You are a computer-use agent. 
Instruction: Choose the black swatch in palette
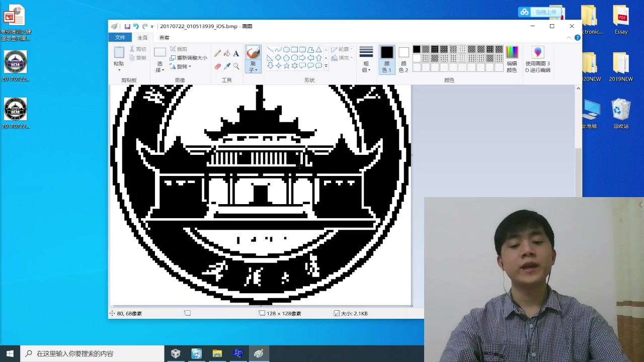click(417, 49)
